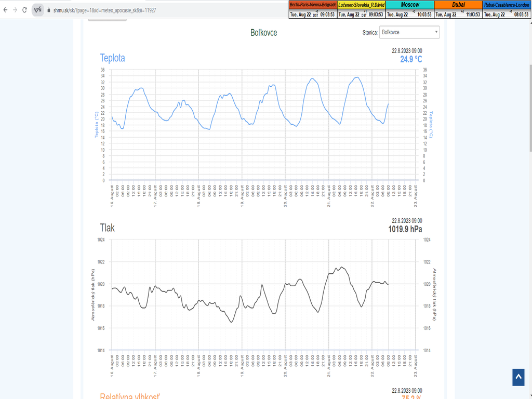Click the padlock site security icon
The width and height of the screenshot is (532, 399).
(49, 10)
